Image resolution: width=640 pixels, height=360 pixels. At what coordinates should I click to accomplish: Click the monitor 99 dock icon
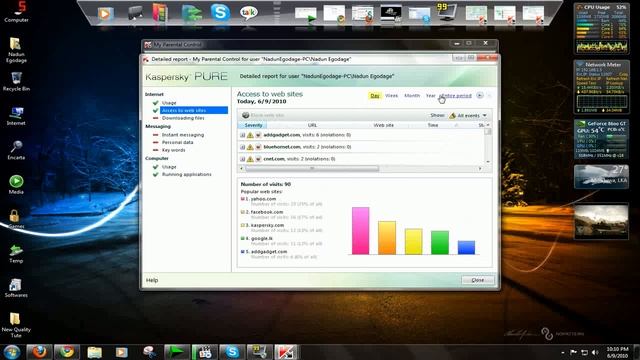click(x=446, y=12)
